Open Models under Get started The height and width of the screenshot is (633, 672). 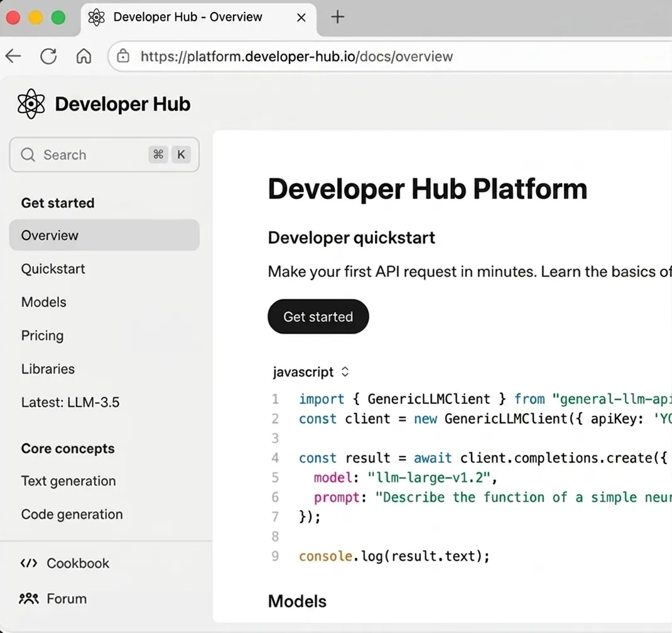point(43,302)
